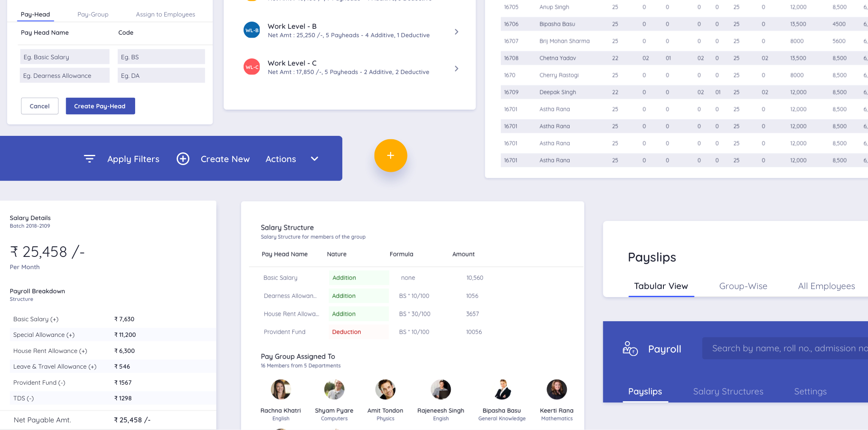Screen dimensions: 868x430
Task: Switch to the Pay-Group tab
Action: pos(93,14)
